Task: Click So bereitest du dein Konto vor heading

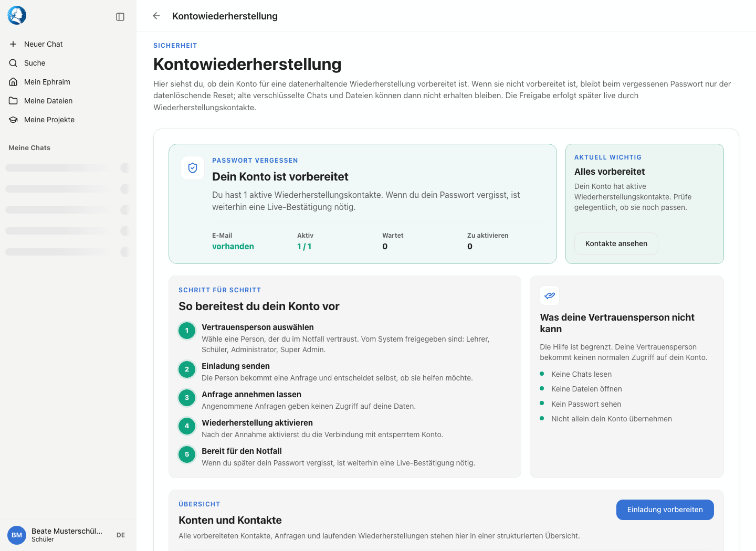Action: (259, 306)
